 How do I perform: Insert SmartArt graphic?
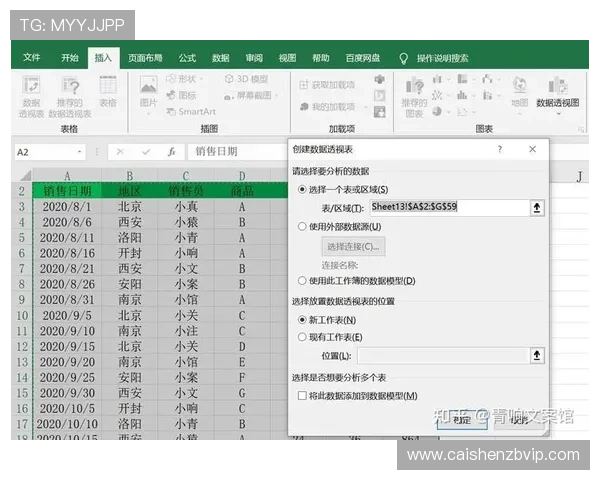tap(191, 111)
